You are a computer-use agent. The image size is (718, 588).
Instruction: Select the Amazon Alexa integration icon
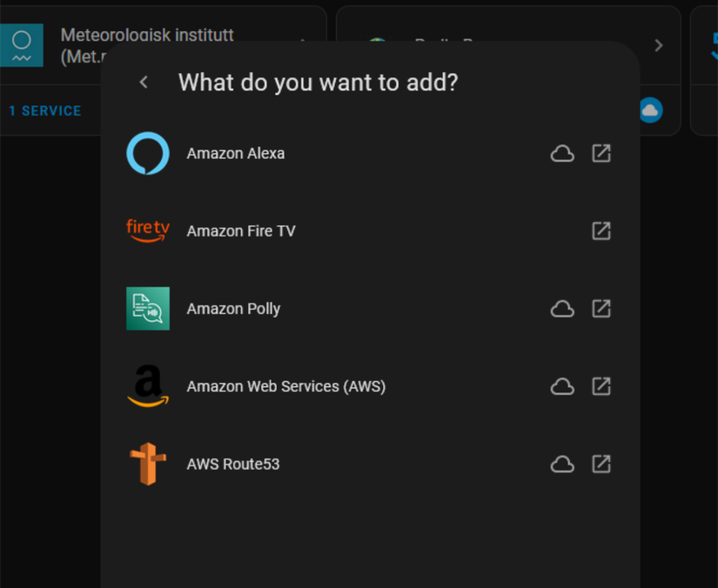(148, 153)
